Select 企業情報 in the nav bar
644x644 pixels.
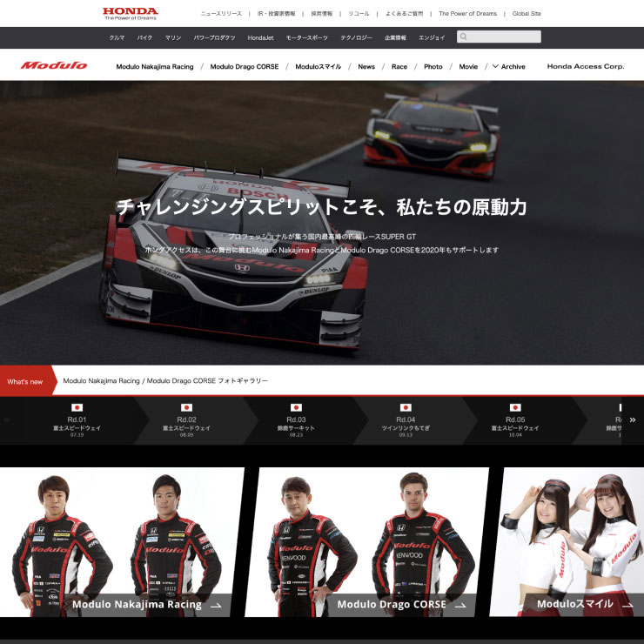coord(395,37)
